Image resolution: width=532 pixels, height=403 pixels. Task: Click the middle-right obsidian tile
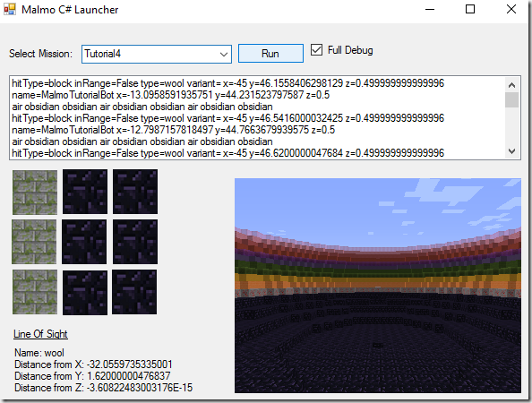(x=135, y=242)
